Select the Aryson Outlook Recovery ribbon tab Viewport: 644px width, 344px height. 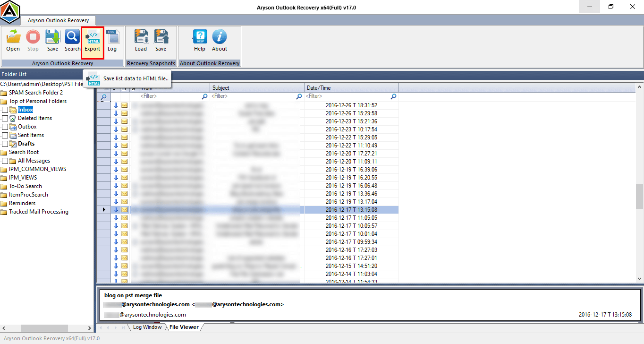pos(58,20)
